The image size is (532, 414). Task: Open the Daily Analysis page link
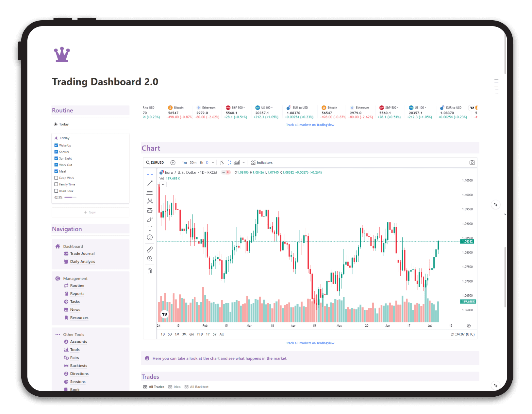[x=83, y=262]
